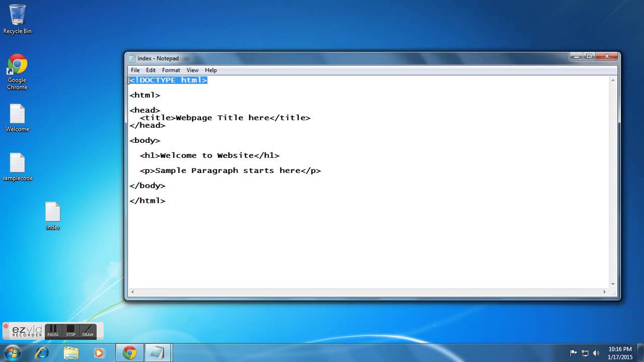The image size is (644, 362).
Task: Minimize the Notepad window
Action: (x=577, y=56)
